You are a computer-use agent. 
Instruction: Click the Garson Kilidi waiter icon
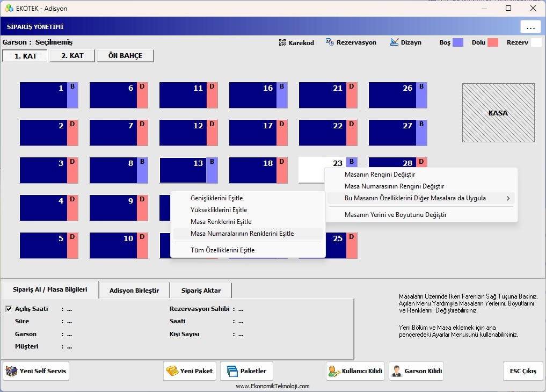(397, 371)
